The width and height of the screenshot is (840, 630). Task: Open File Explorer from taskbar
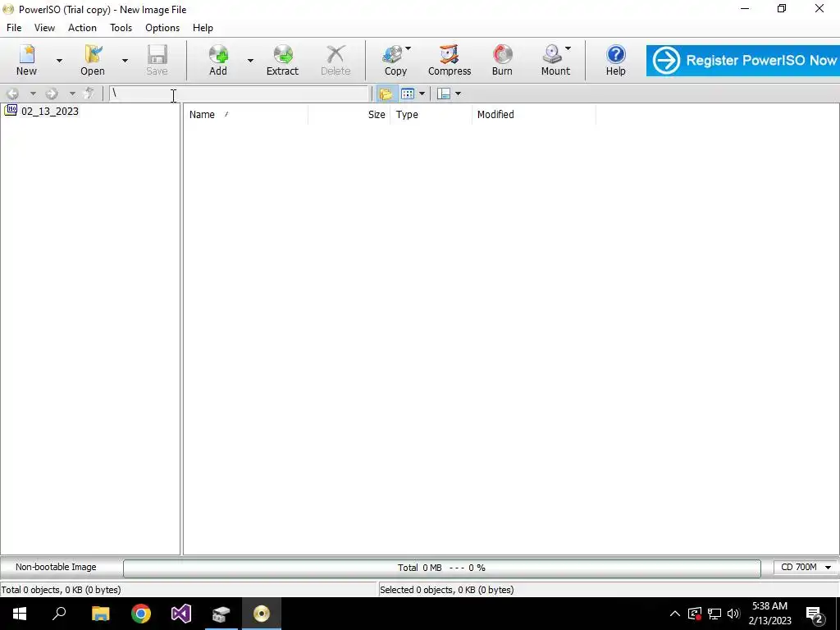pyautogui.click(x=101, y=614)
